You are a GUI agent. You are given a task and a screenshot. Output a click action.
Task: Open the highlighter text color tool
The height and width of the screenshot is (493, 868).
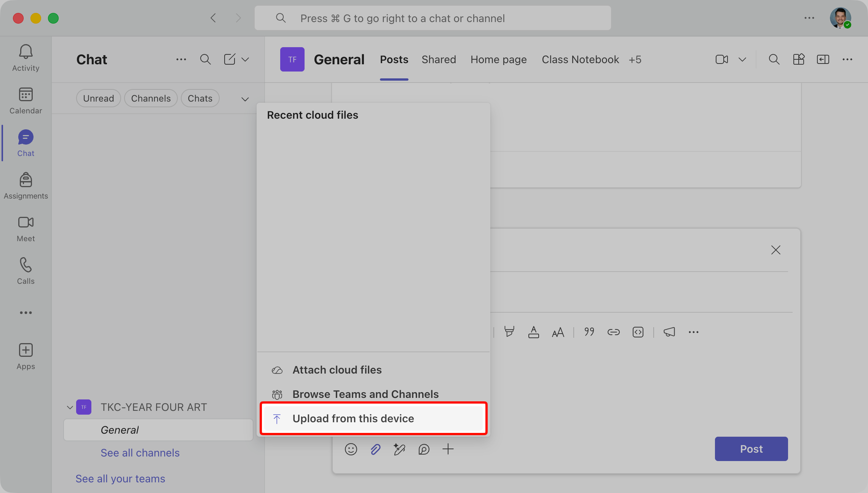point(509,332)
